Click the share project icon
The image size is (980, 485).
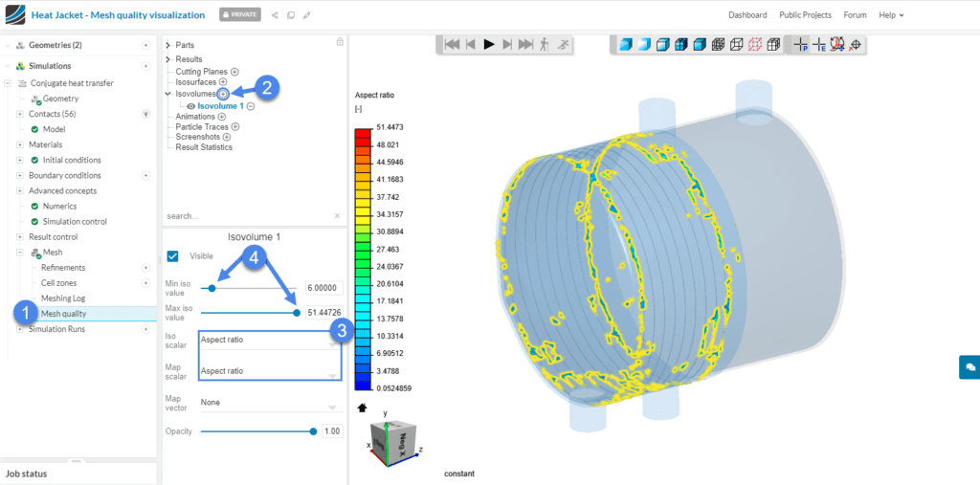click(x=276, y=15)
